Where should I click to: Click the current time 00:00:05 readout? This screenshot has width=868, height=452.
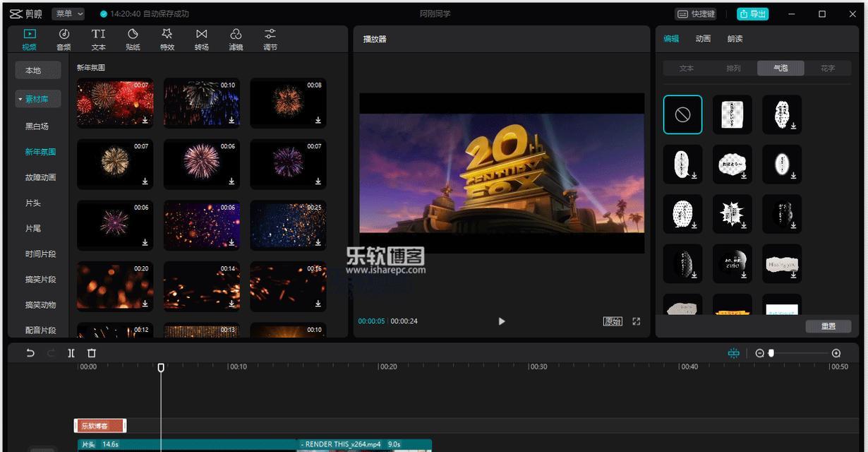click(x=371, y=321)
